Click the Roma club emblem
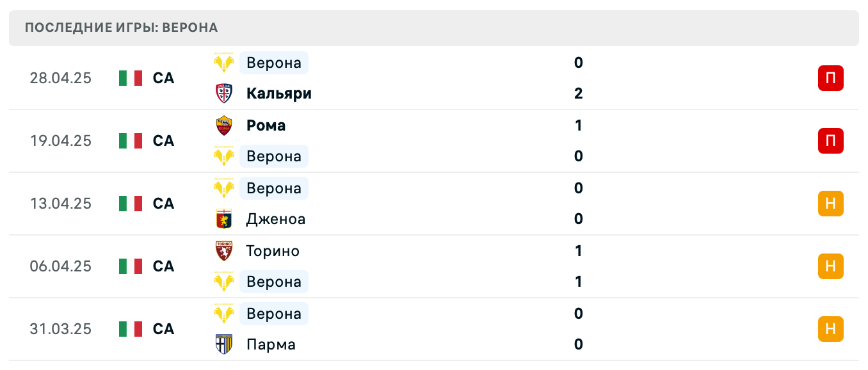The height and width of the screenshot is (370, 868). click(x=225, y=125)
